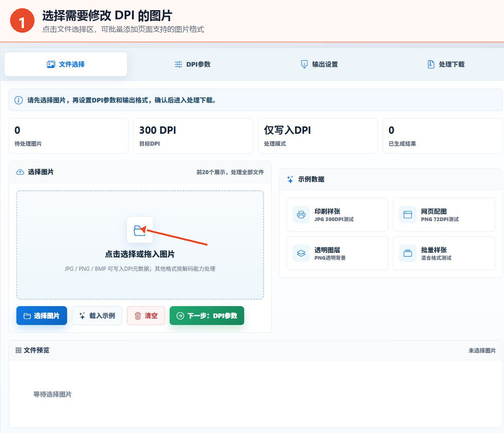Click the 选择需要修改 DPI 的图片 title

coord(107,16)
